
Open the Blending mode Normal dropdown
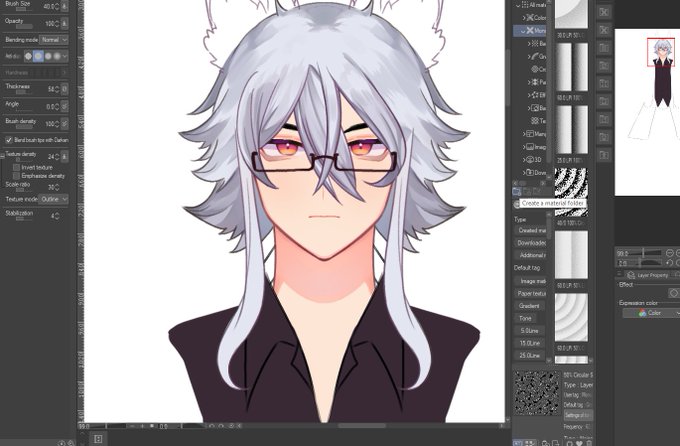click(54, 39)
